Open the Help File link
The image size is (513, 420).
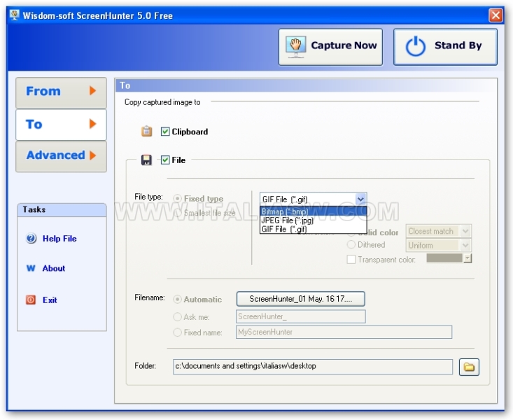coord(59,239)
